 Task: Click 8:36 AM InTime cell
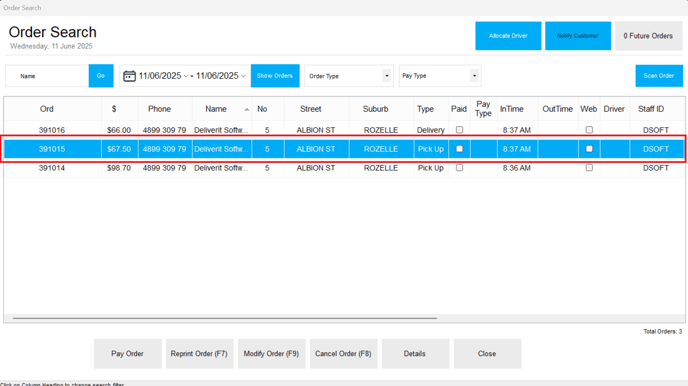517,168
